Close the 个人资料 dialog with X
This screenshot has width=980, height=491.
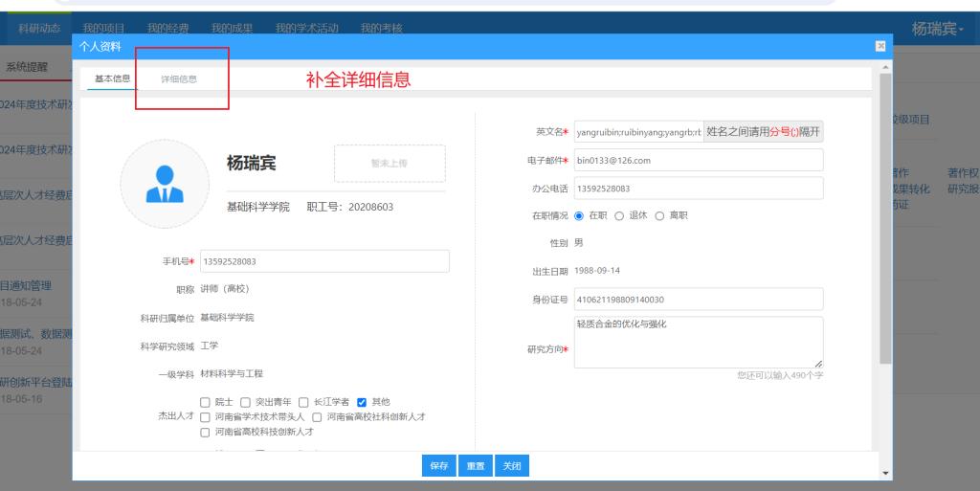tap(880, 46)
